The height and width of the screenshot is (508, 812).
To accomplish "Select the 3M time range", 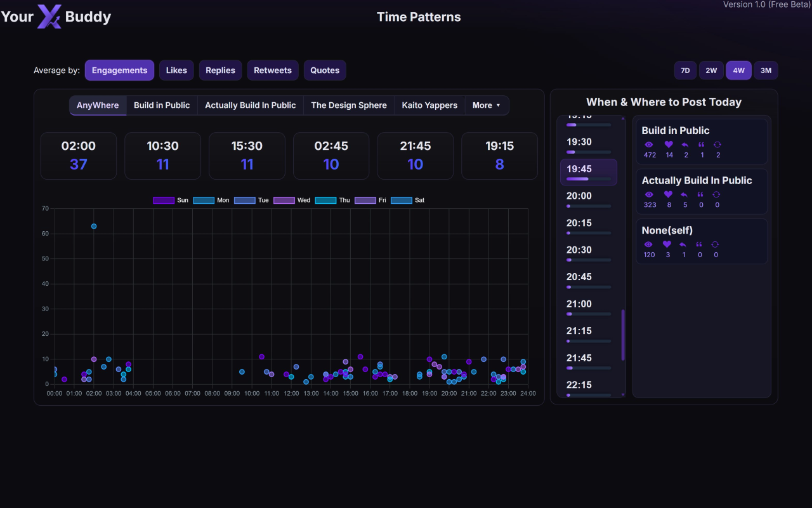I will click(x=766, y=70).
